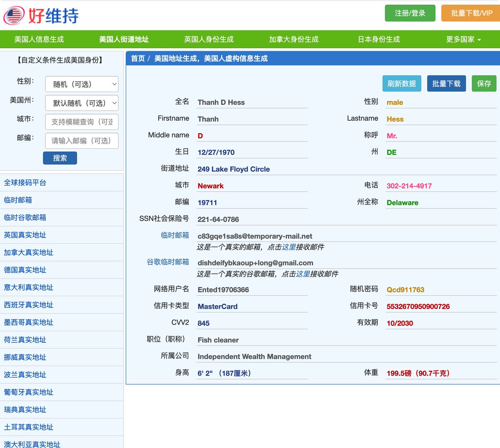
Task: Click the 城市 city input field
Action: tap(81, 122)
